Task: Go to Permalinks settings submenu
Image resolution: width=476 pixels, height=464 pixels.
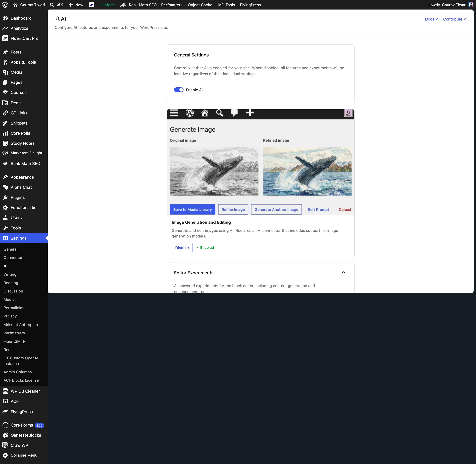Action: click(x=13, y=308)
